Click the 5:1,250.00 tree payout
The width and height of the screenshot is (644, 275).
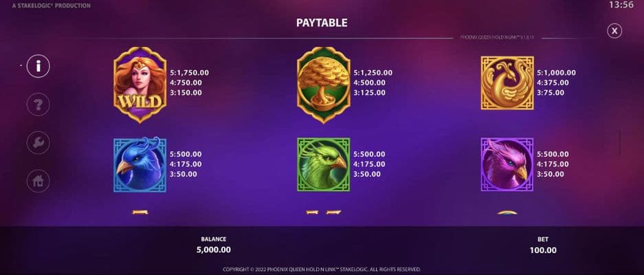click(x=373, y=73)
